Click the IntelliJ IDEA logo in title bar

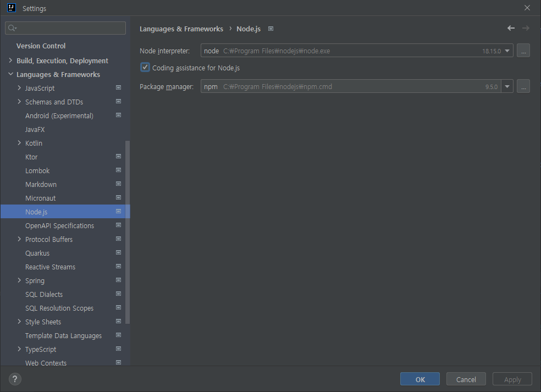tap(12, 8)
